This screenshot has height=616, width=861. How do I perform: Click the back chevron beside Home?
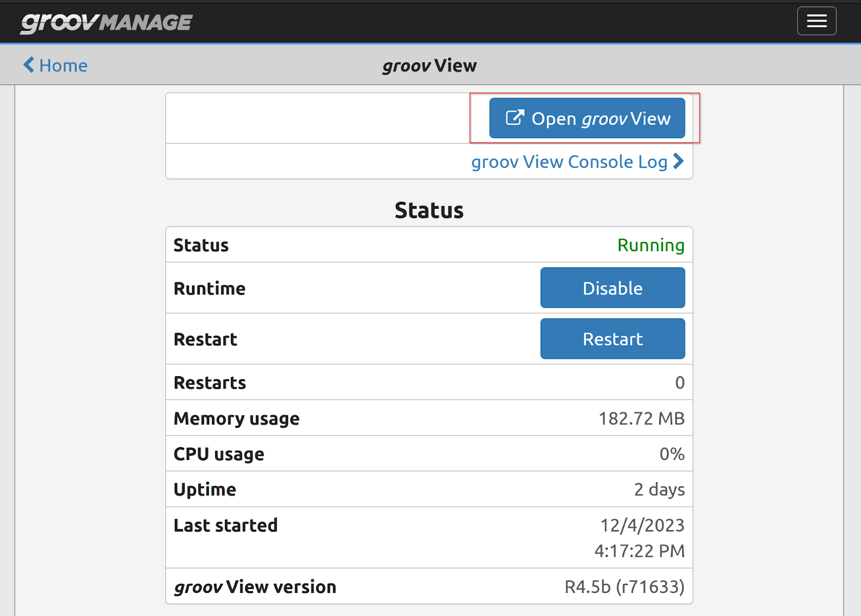(29, 65)
